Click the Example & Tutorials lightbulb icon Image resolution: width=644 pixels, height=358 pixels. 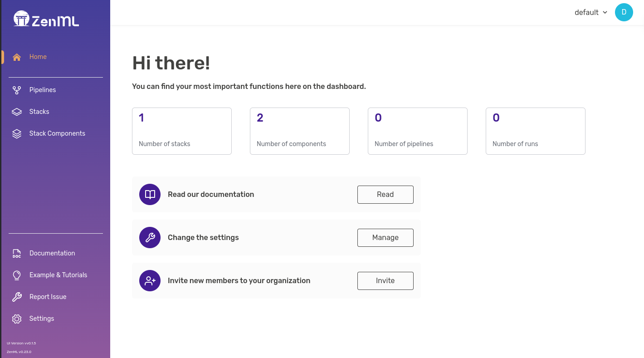pyautogui.click(x=17, y=275)
